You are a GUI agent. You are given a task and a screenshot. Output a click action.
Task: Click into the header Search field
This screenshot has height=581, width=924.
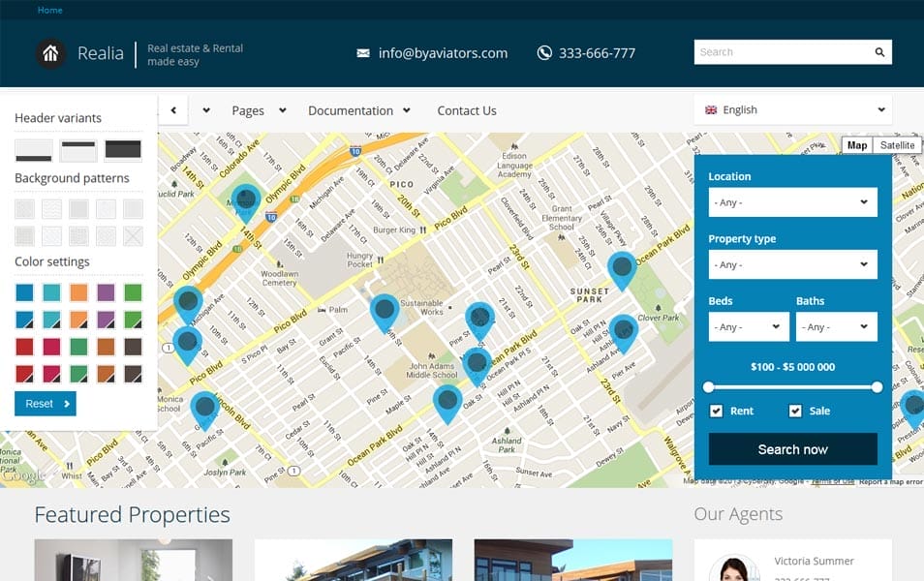[x=780, y=52]
